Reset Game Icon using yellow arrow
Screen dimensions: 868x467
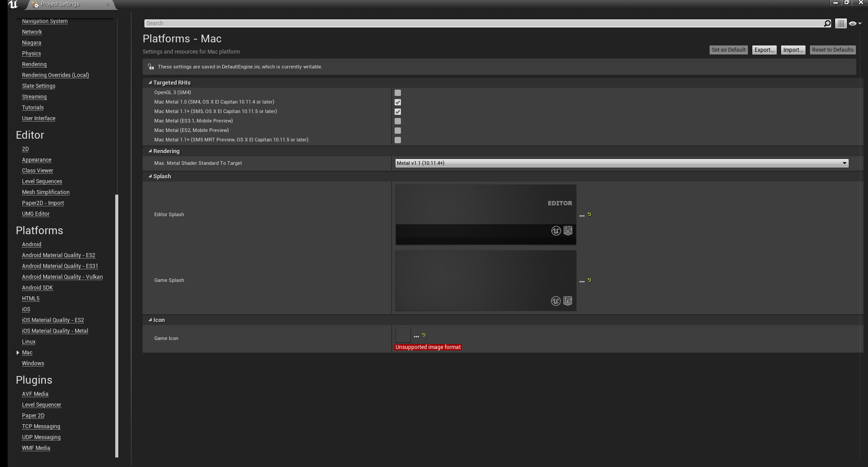point(423,335)
